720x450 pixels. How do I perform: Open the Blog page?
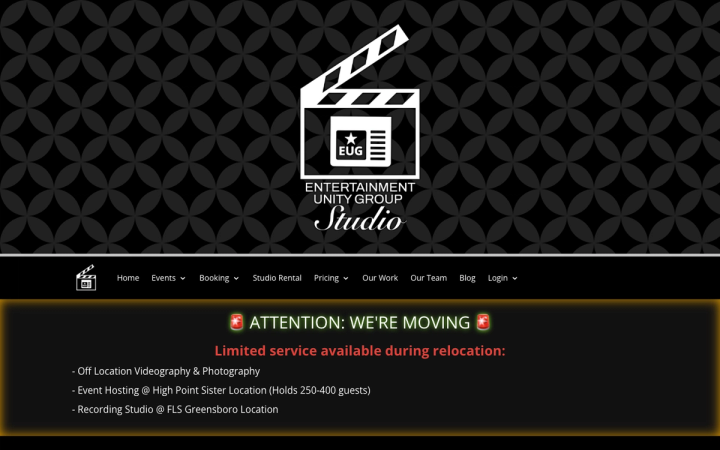coord(467,278)
